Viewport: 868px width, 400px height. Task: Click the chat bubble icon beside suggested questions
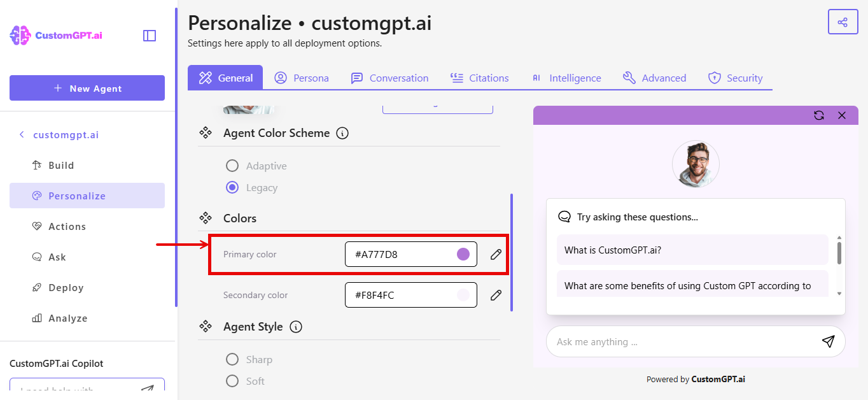pyautogui.click(x=564, y=217)
